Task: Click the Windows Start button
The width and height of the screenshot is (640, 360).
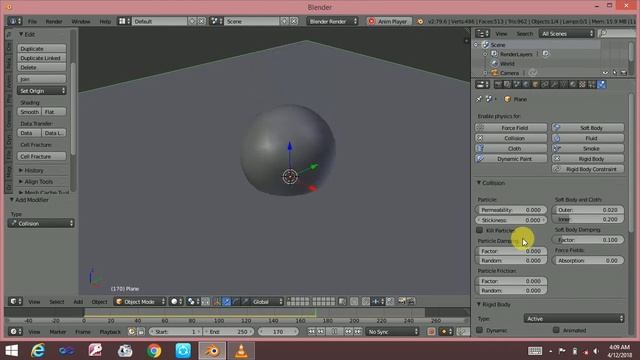Action: 11,351
